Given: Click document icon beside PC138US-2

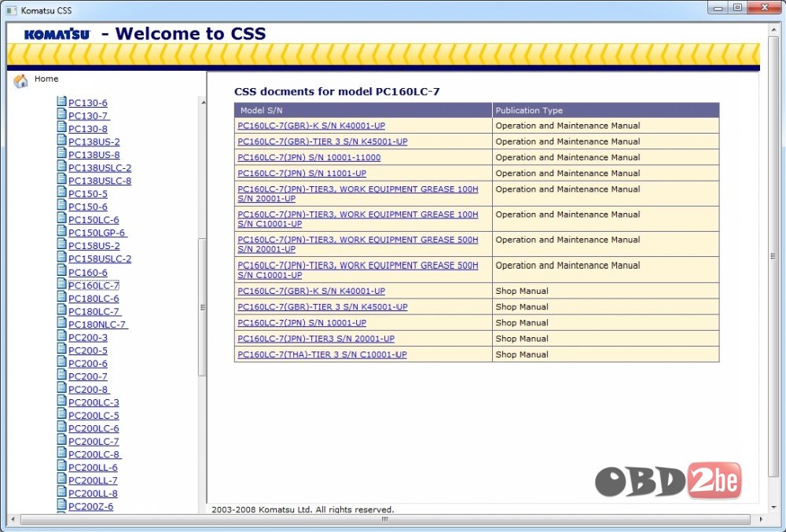Looking at the screenshot, I should point(61,140).
